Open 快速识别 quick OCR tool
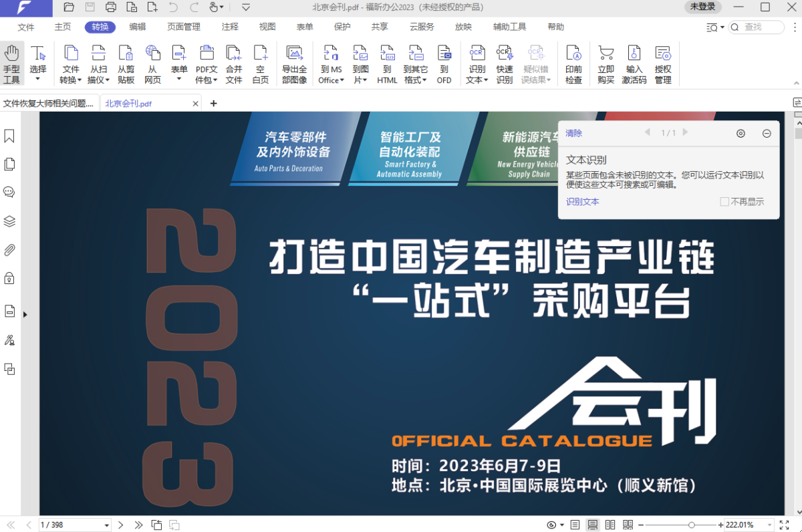Screen dimensions: 802x532 [x=504, y=62]
